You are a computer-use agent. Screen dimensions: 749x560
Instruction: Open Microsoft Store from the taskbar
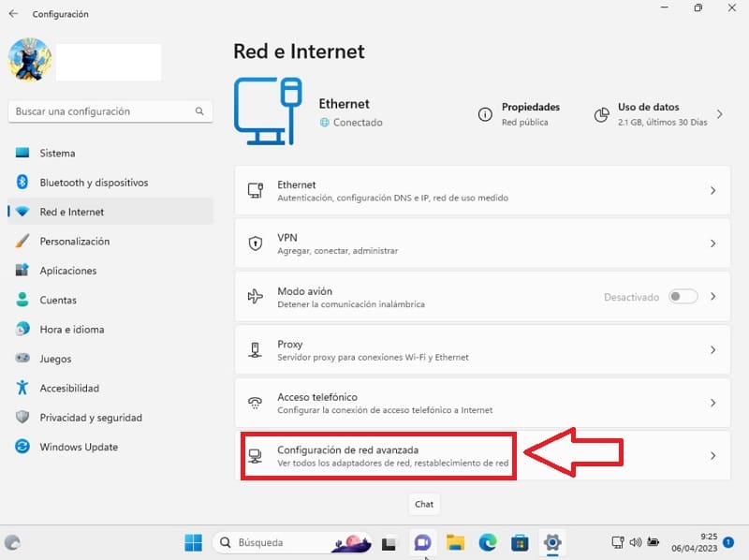(520, 542)
